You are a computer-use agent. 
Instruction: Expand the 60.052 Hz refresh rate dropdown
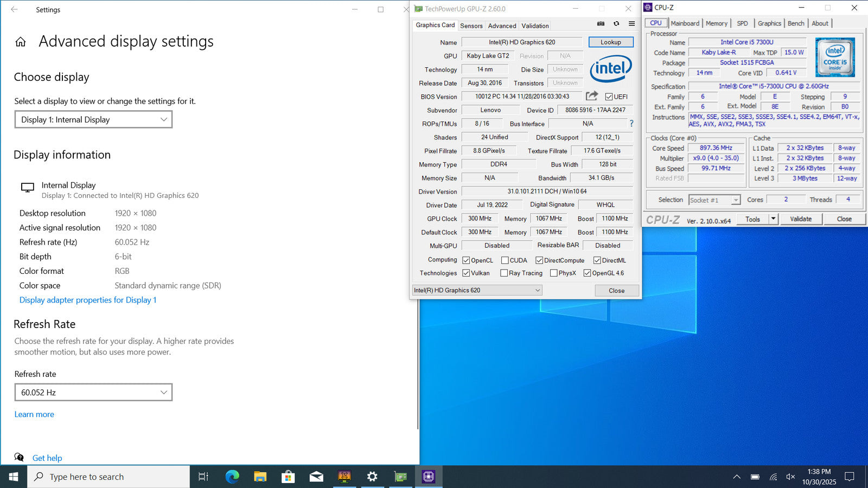93,392
